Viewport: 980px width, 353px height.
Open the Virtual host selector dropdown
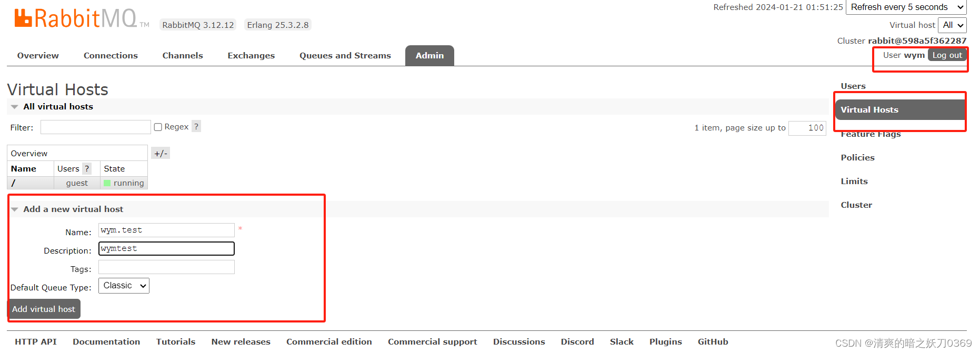pyautogui.click(x=952, y=25)
